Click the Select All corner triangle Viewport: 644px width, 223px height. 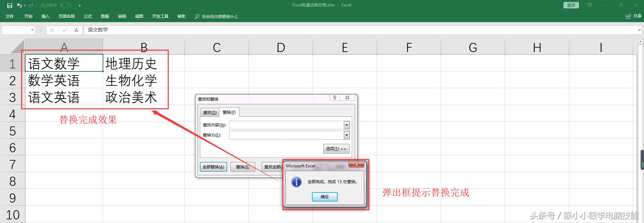pyautogui.click(x=17, y=47)
